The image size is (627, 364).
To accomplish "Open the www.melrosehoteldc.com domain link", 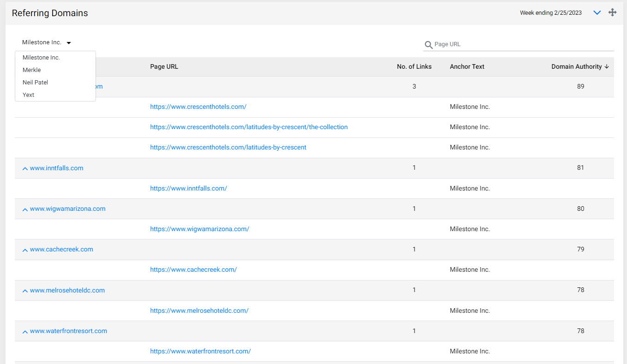I will [67, 290].
